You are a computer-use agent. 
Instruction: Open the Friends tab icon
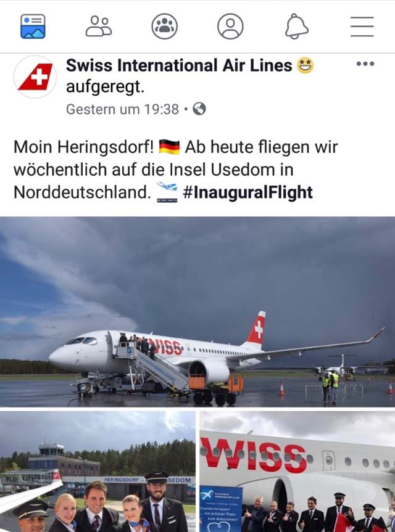[x=99, y=27]
